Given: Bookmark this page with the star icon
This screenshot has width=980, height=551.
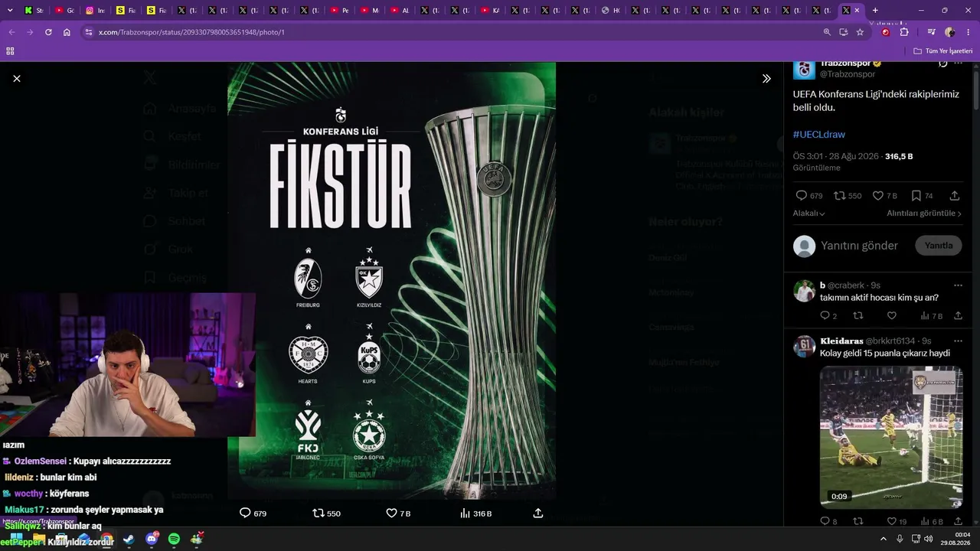Looking at the screenshot, I should coord(860,32).
